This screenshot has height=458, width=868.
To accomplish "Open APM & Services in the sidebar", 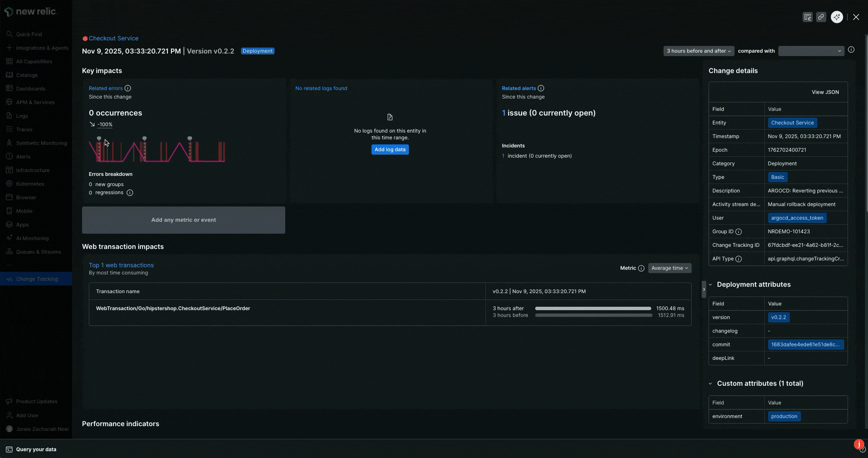I will point(35,102).
